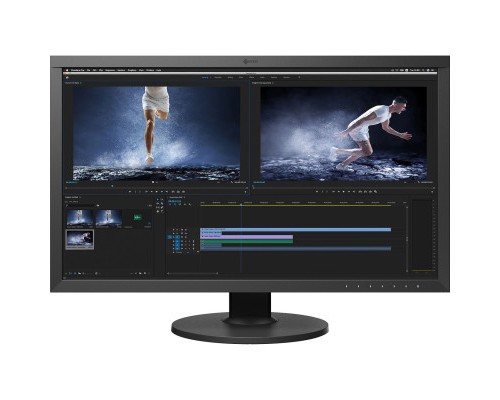Open the Window menu

pyautogui.click(x=150, y=70)
